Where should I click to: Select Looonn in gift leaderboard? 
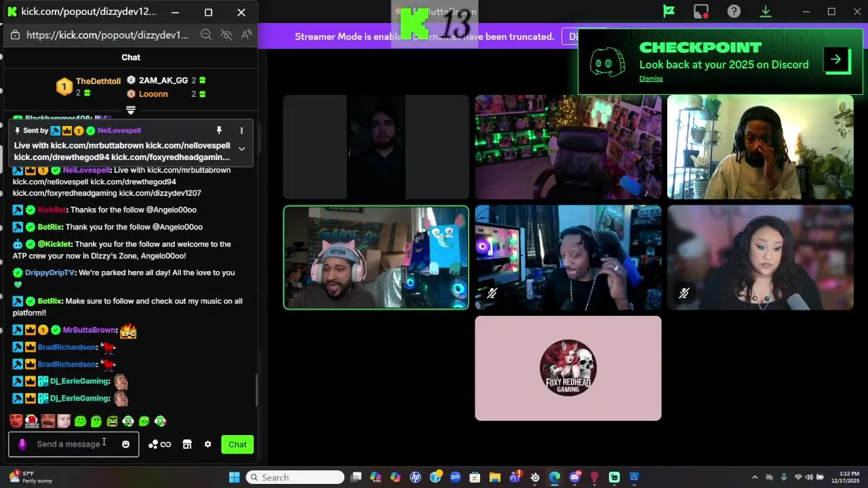(153, 94)
